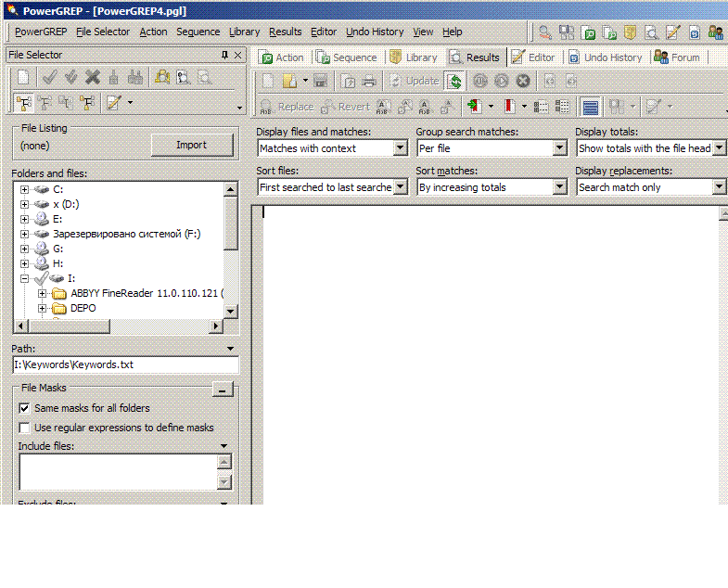Click the folder tree vertical scroll down arrow

tap(230, 312)
